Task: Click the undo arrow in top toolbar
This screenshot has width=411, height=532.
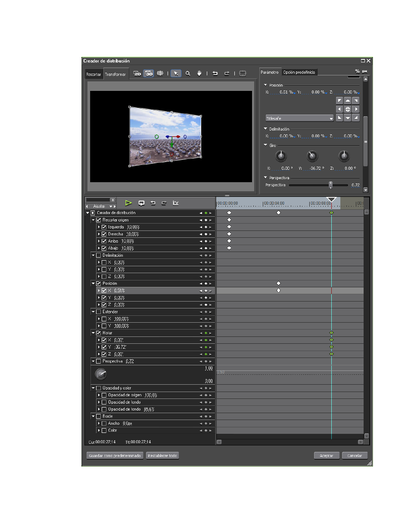Action: pos(215,73)
